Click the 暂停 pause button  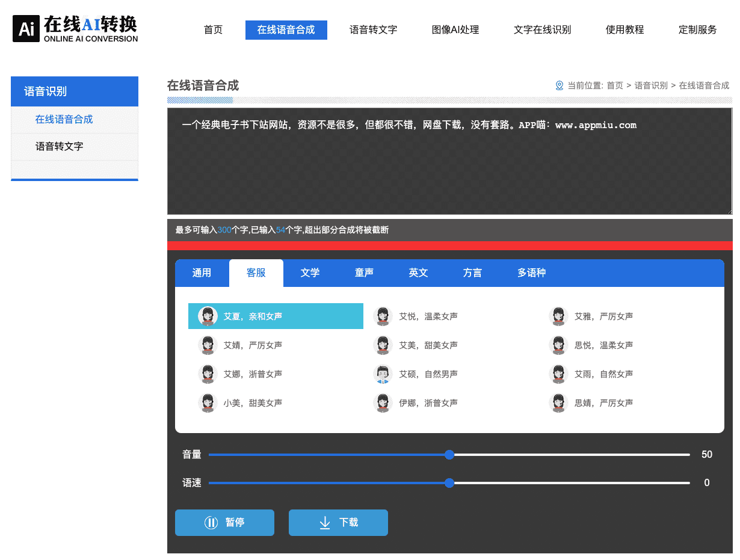pos(224,523)
